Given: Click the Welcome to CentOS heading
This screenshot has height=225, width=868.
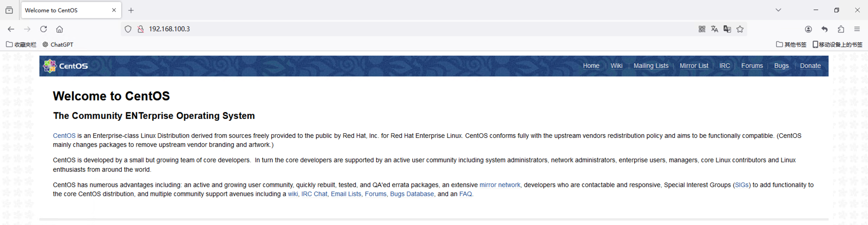Looking at the screenshot, I should pyautogui.click(x=111, y=96).
